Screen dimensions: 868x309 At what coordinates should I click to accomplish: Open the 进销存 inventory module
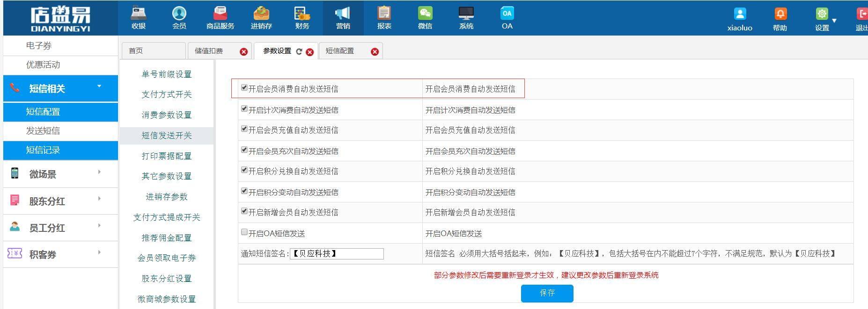(x=261, y=18)
